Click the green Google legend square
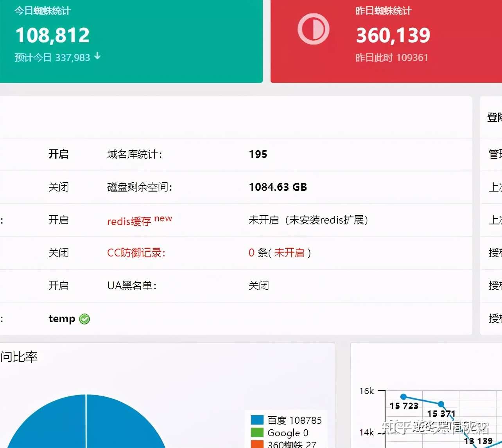 point(257,433)
